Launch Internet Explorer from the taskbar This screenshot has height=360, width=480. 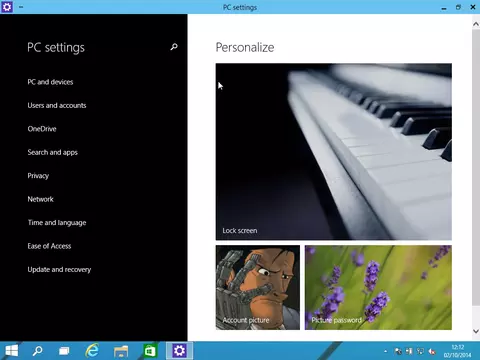[x=92, y=351]
